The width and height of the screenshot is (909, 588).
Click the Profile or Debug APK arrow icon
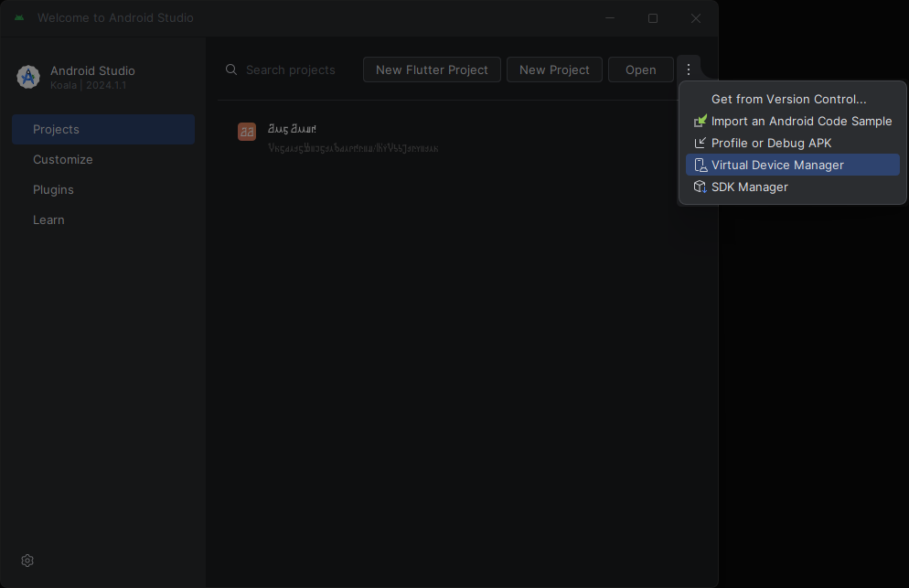pyautogui.click(x=700, y=143)
